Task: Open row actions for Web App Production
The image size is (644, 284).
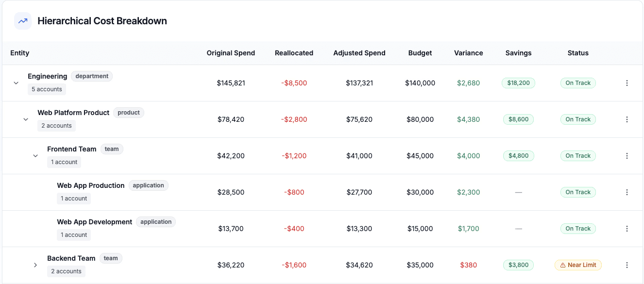Action: 627,192
